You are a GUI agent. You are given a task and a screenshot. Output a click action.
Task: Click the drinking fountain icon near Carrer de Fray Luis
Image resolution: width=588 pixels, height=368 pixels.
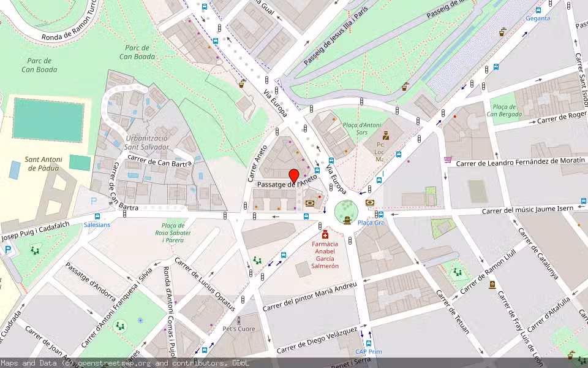coord(492,285)
